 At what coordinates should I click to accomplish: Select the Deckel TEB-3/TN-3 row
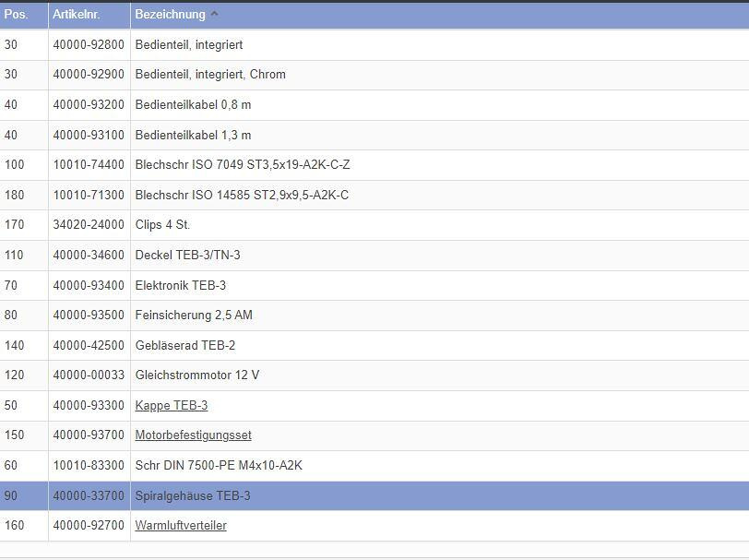(x=187, y=256)
